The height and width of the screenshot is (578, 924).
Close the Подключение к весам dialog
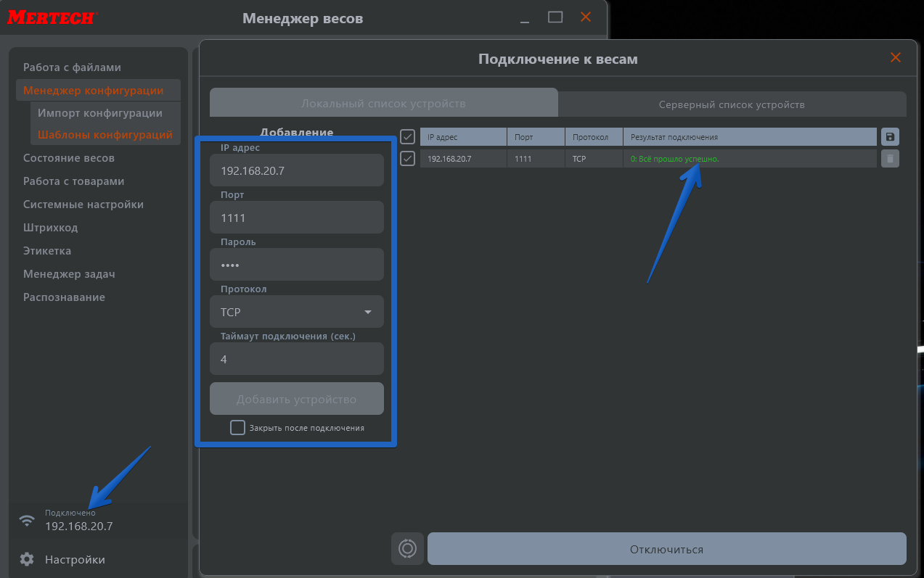(x=896, y=58)
